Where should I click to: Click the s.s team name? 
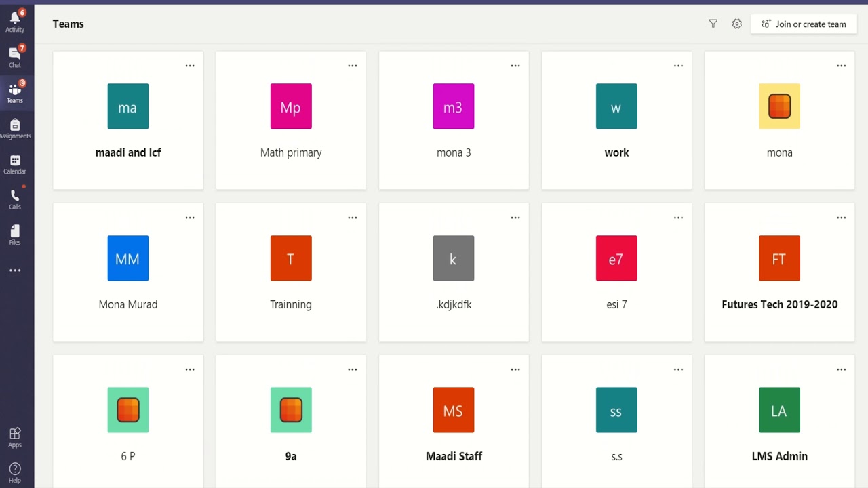[616, 457]
